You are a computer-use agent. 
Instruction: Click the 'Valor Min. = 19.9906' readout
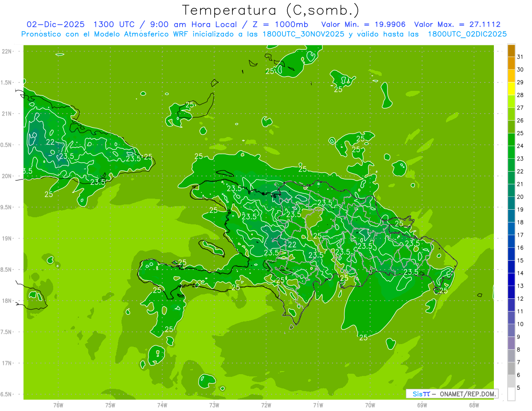tap(364, 25)
